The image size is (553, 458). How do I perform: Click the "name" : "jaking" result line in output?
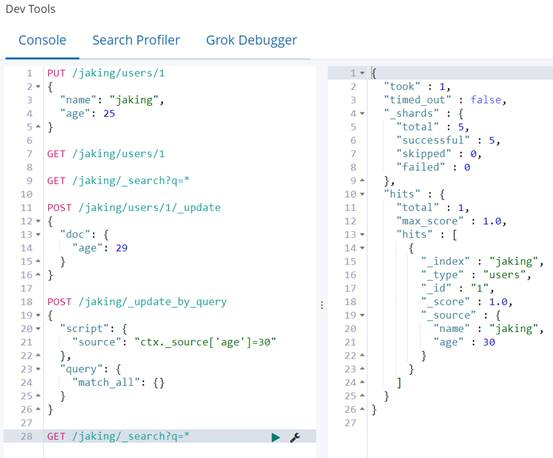(488, 329)
